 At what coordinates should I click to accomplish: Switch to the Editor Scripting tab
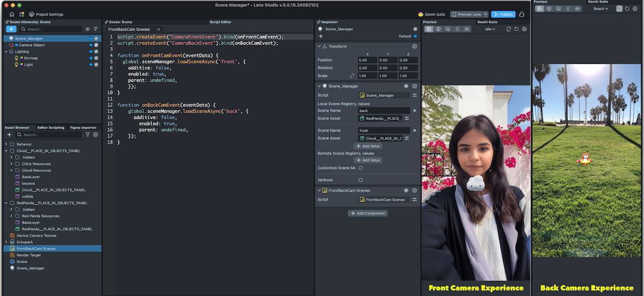tap(51, 128)
